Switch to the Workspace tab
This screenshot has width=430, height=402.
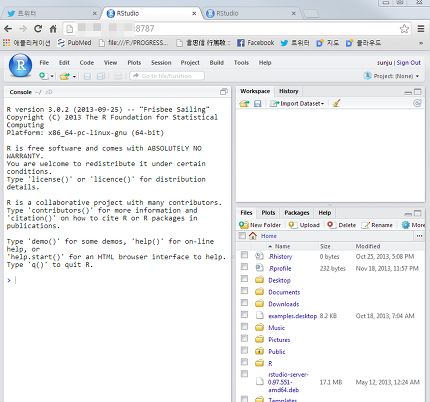pos(255,91)
